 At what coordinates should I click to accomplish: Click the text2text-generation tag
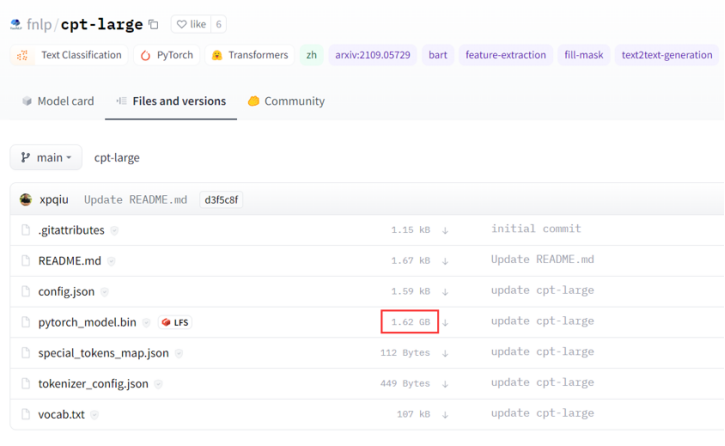[667, 55]
